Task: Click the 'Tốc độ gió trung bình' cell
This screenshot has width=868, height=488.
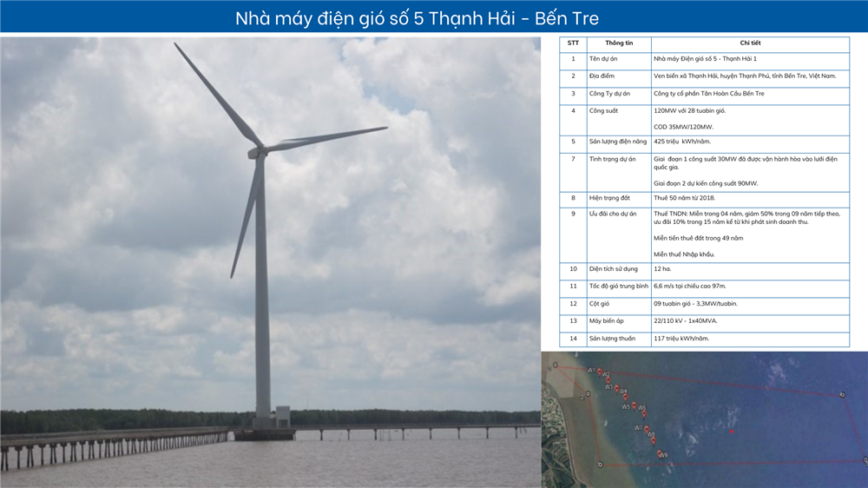Action: (x=618, y=287)
